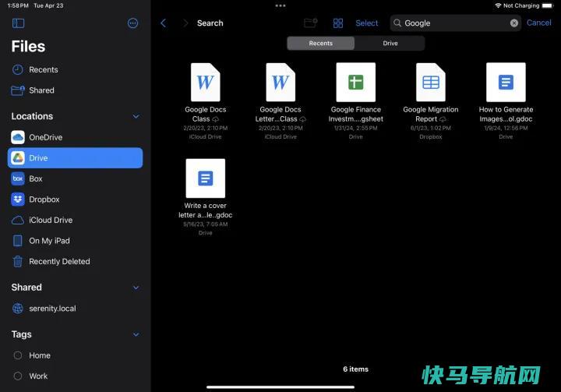Open the Recents clock icon

(x=17, y=69)
